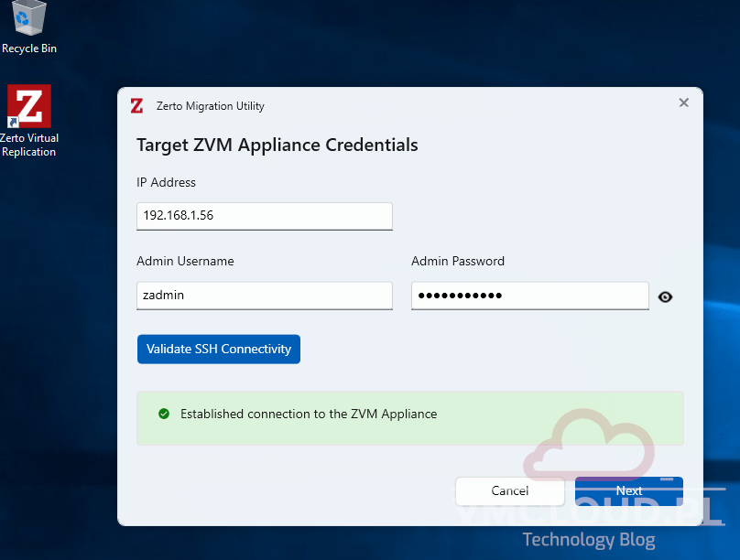Click the "Target ZVM Appliance Credentials" heading
The width and height of the screenshot is (740, 560).
coord(277,145)
